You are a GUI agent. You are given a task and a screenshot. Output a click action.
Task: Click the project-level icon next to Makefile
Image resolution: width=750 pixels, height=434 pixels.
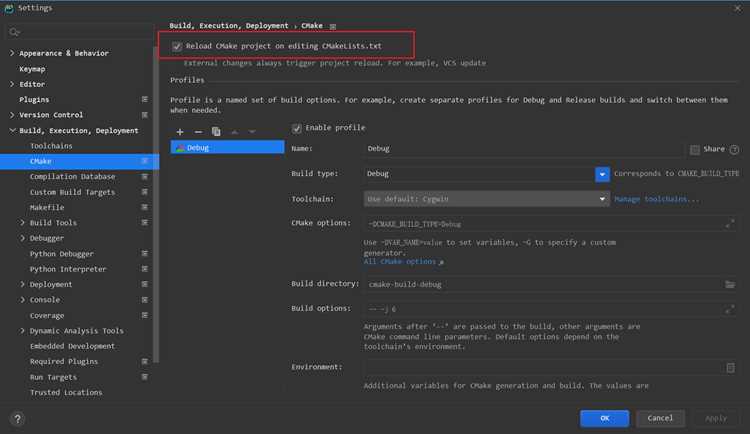pyautogui.click(x=144, y=207)
